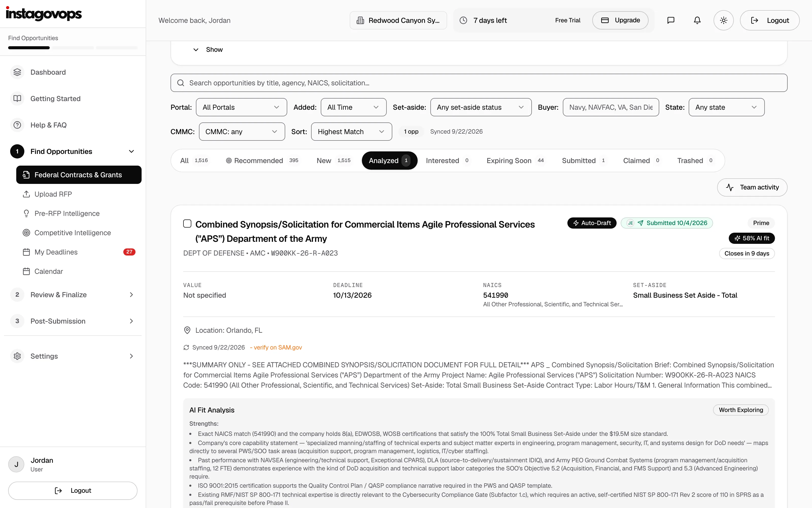The width and height of the screenshot is (812, 508).
Task: Click the Help & FAQ question icon
Action: [x=17, y=125]
